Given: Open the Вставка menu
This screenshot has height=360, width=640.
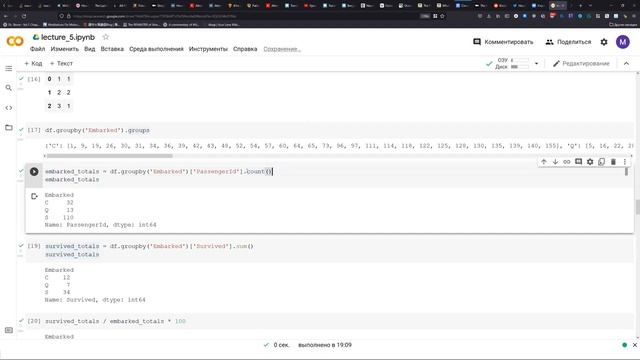Looking at the screenshot, I should 112,49.
